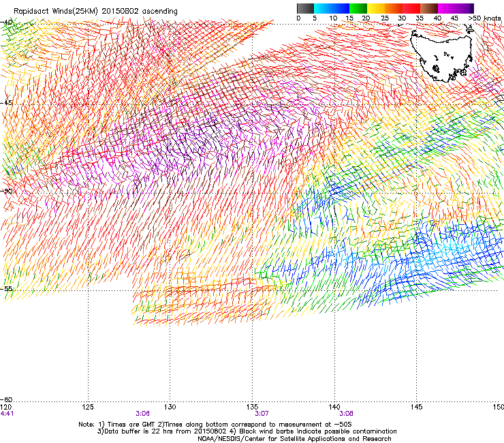Click the cyan-blue 5–15 knots legend swatch
504x443 pixels.
click(332, 8)
